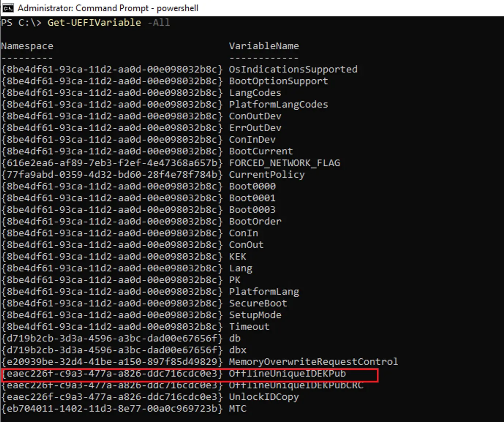
Task: Select OfflineUniqueIDEKPub variable name
Action: coord(287,374)
